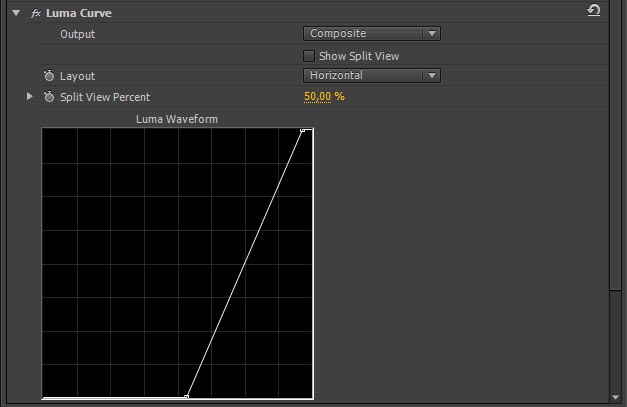Screen dimensions: 627x407
Task: Open the Output Composite dropdown
Action: pyautogui.click(x=372, y=34)
